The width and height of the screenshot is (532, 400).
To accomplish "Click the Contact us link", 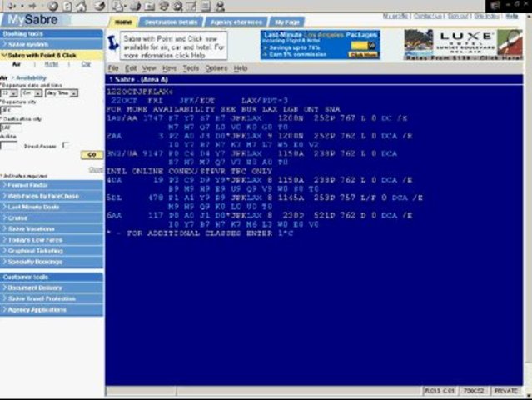I will (x=428, y=16).
